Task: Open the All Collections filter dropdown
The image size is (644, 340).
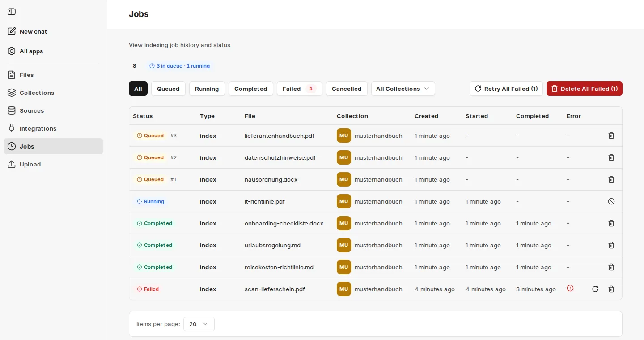Action: pos(403,89)
